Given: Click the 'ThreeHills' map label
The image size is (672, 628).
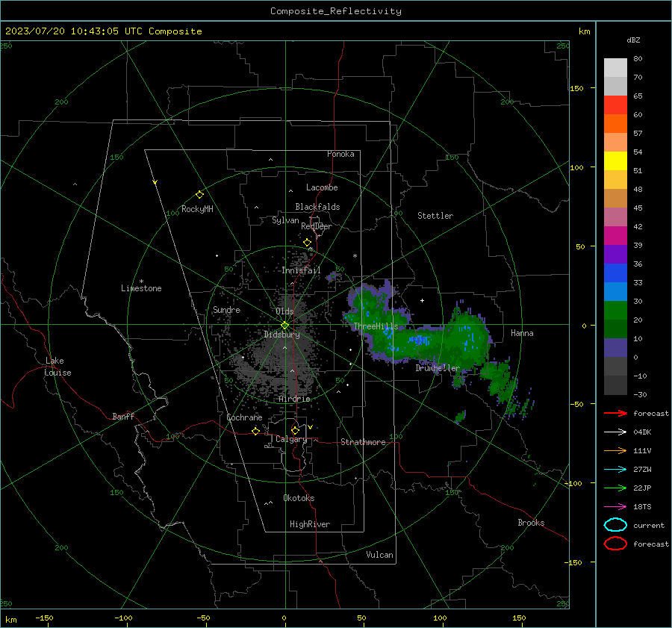Looking at the screenshot, I should pos(376,326).
